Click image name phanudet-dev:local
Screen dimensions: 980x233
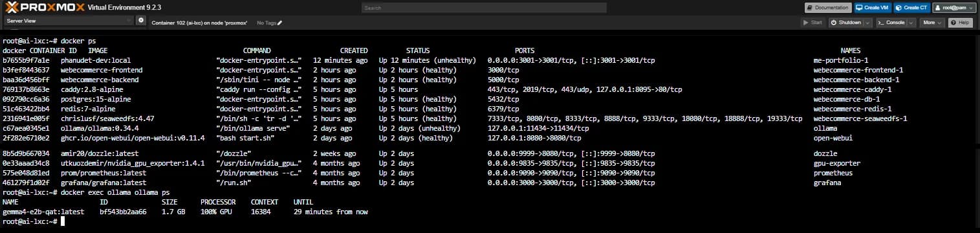click(x=96, y=60)
